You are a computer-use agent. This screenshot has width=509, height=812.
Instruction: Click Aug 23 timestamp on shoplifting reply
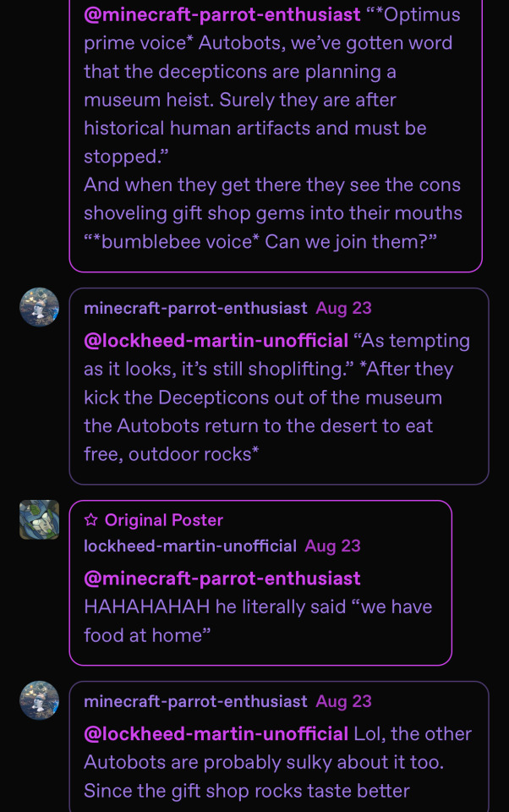pos(343,309)
